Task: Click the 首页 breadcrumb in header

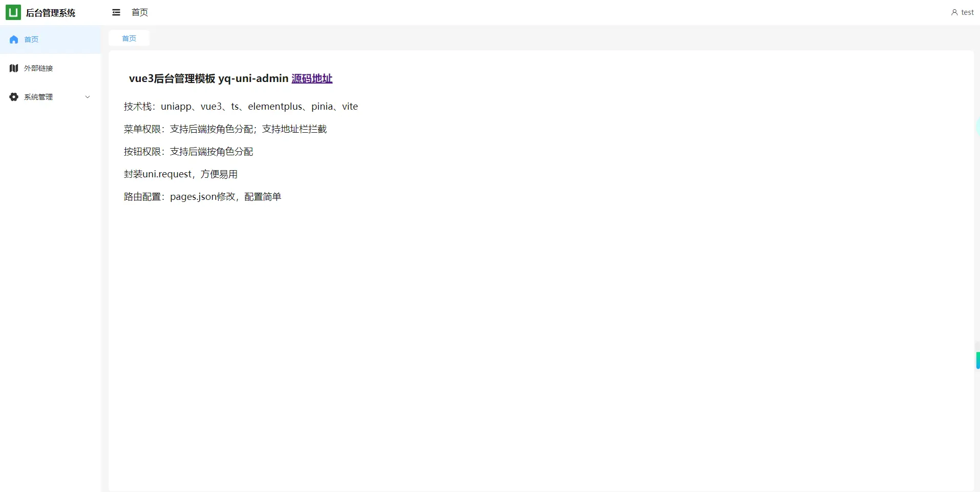Action: coord(140,12)
